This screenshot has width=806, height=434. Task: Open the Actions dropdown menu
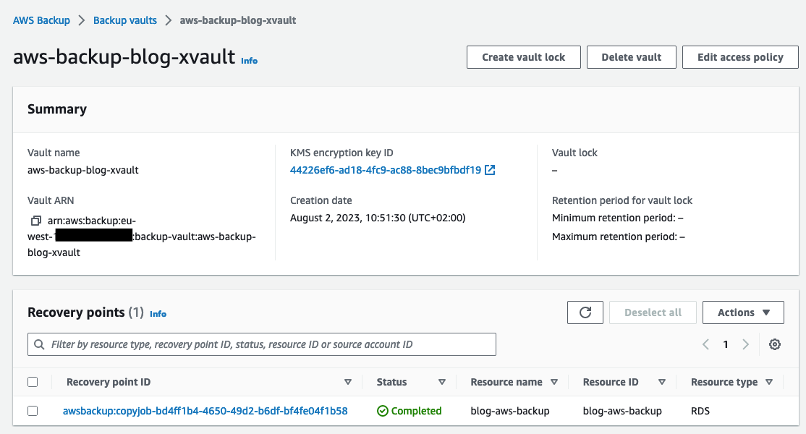tap(743, 313)
